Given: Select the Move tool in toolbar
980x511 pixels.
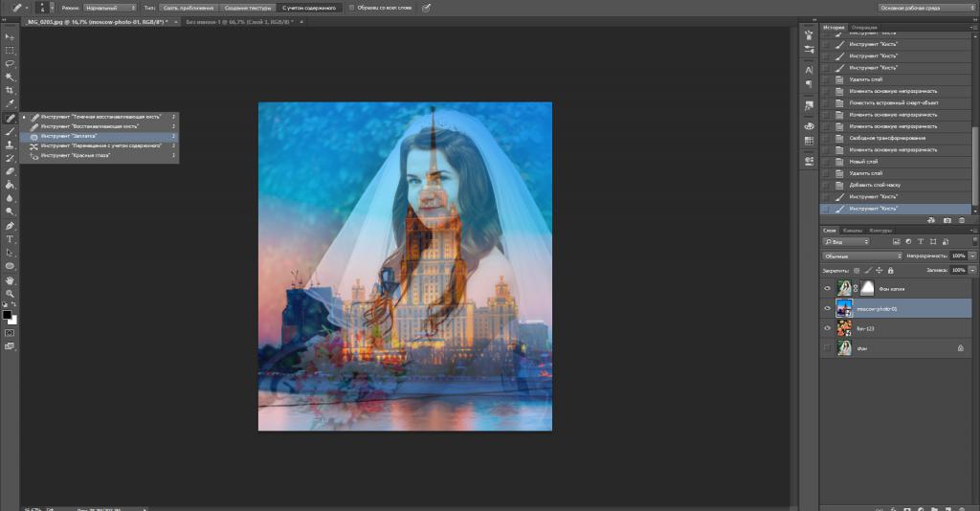Looking at the screenshot, I should point(10,36).
